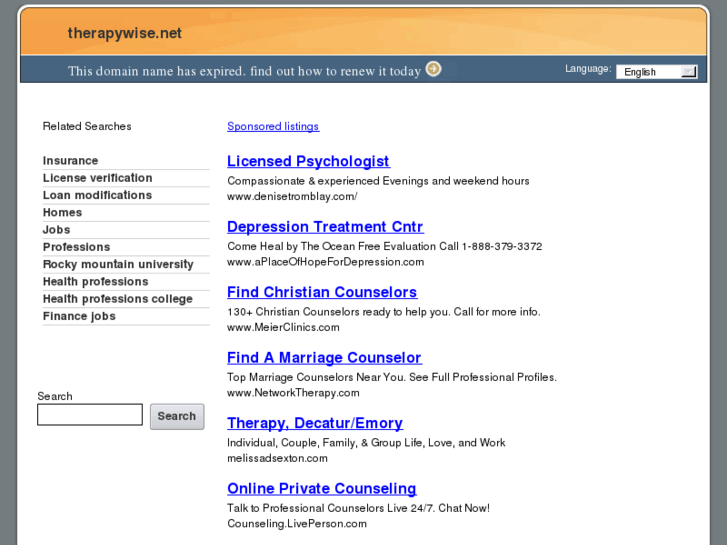727x545 pixels.
Task: Open the Depression Treatment Cntr listing
Action: point(325,226)
